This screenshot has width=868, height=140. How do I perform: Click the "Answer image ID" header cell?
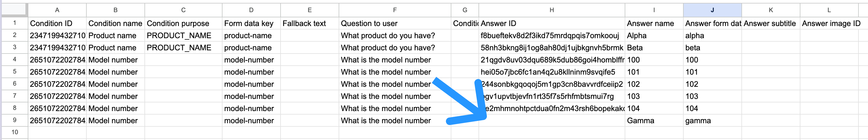pos(831,23)
